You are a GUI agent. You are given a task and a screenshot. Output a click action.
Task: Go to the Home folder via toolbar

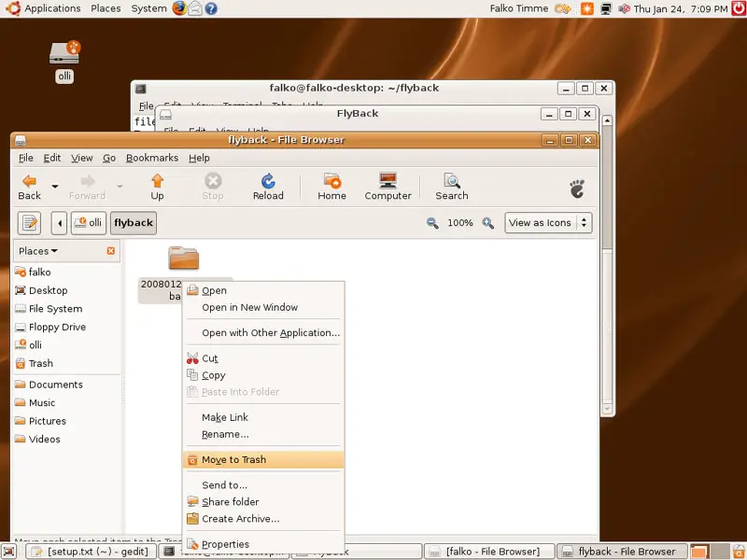[x=332, y=188]
